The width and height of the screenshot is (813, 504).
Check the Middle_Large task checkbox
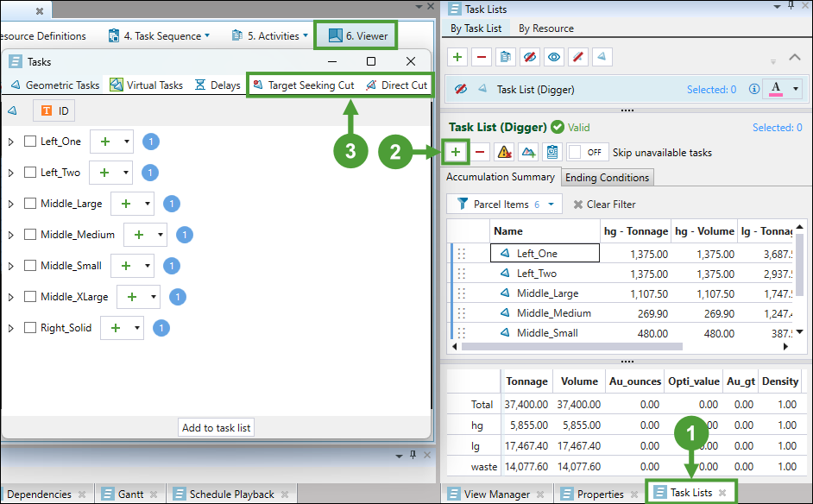(30, 204)
